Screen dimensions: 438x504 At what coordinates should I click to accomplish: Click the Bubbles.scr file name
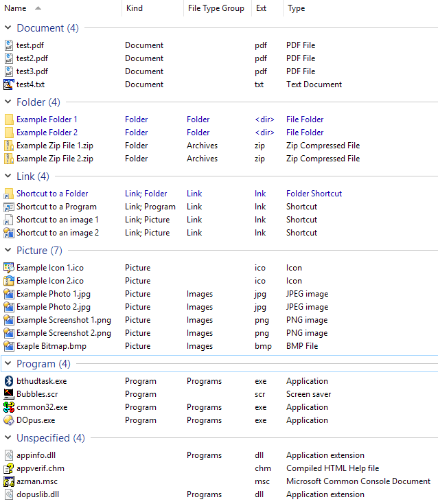pos(37,394)
